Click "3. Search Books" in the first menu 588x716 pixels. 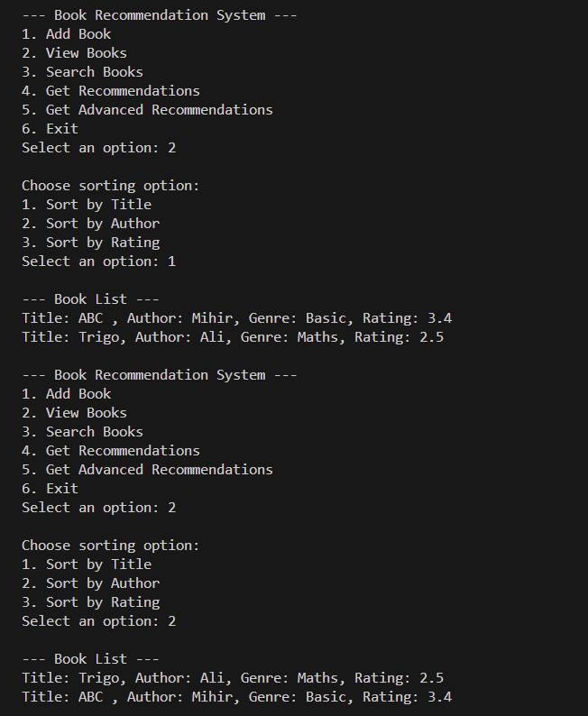coord(82,72)
